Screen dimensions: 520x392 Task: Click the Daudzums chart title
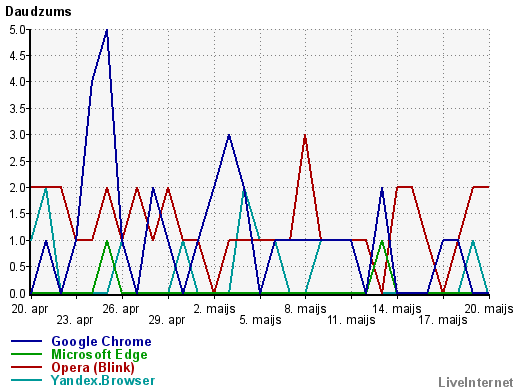coord(38,12)
